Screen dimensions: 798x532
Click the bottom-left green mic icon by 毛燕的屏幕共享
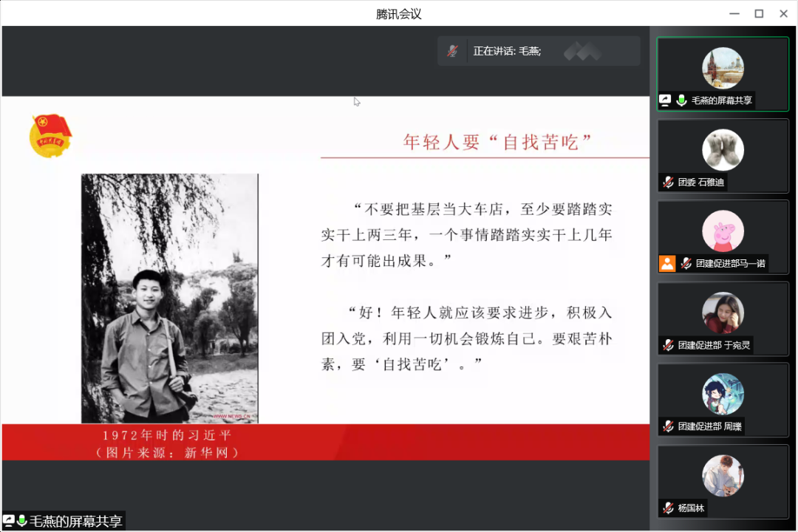tap(22, 521)
